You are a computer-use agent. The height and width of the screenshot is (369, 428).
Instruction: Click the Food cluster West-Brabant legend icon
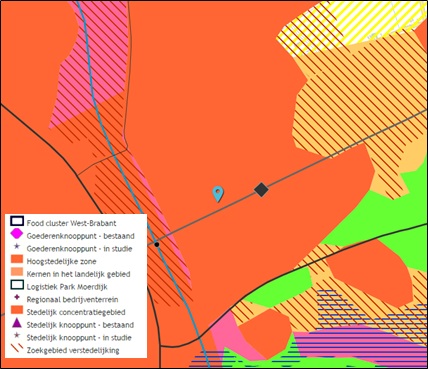pos(17,222)
